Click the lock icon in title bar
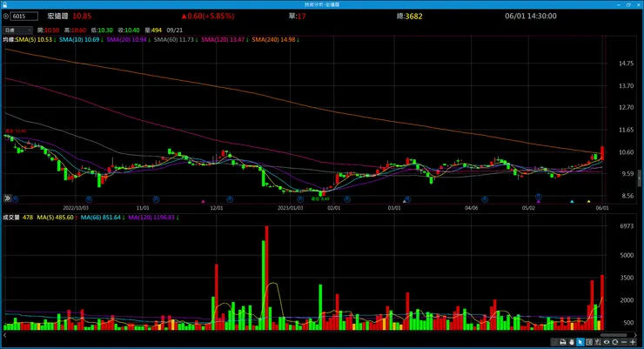 tap(4, 4)
